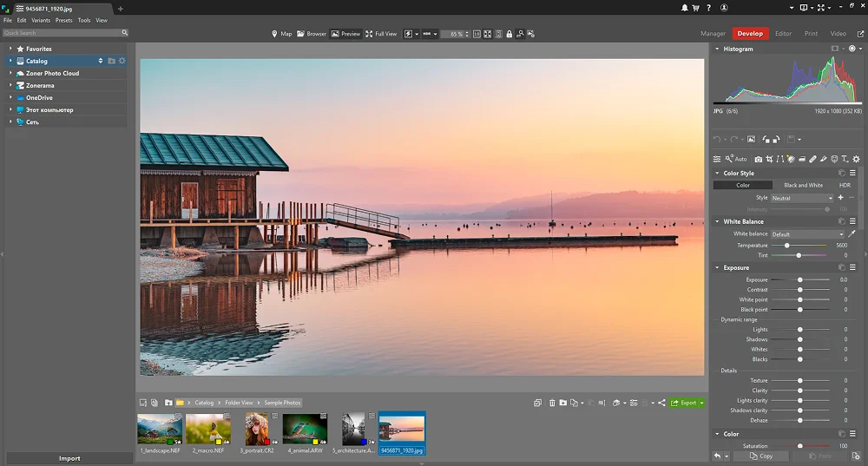Open the Presets menu

[63, 21]
